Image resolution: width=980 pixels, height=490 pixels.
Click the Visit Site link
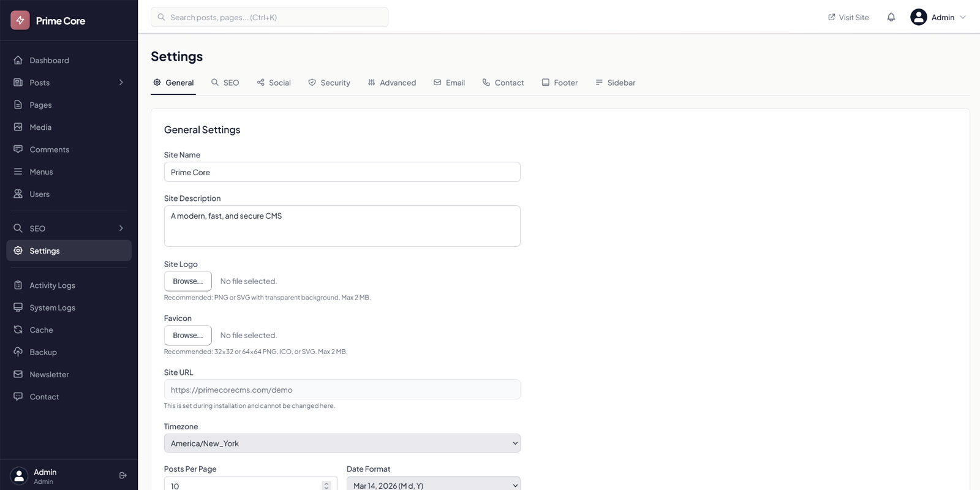(x=848, y=17)
